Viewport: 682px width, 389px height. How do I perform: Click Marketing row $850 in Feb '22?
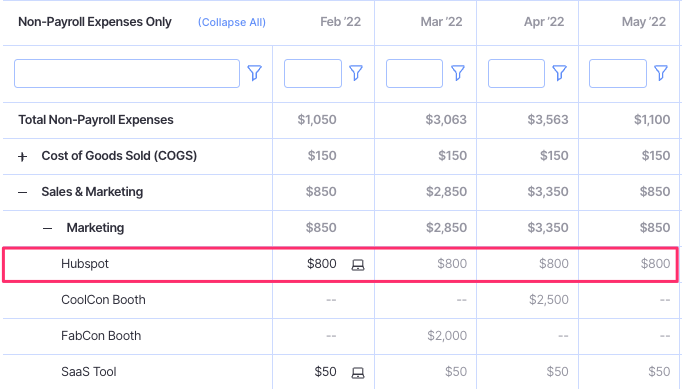[321, 228]
